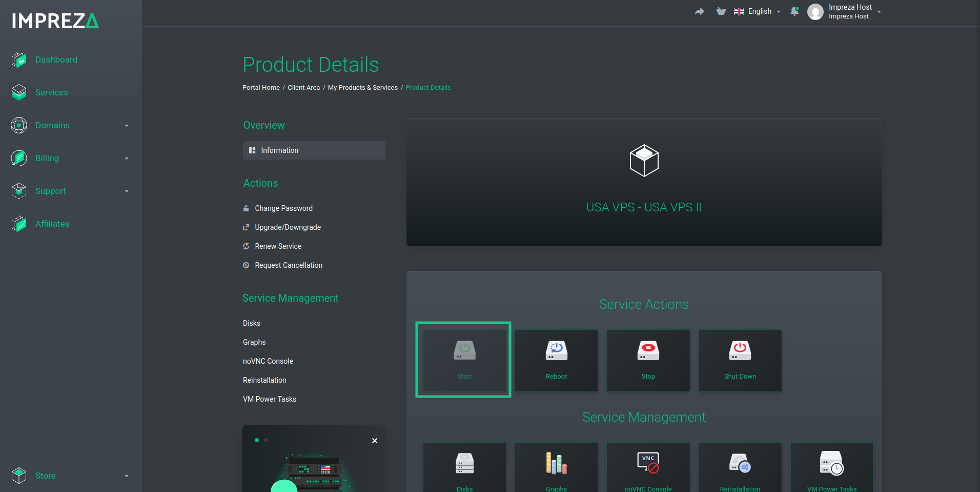Open the Dashboard sidebar item
This screenshot has width=980, height=492.
[x=56, y=60]
